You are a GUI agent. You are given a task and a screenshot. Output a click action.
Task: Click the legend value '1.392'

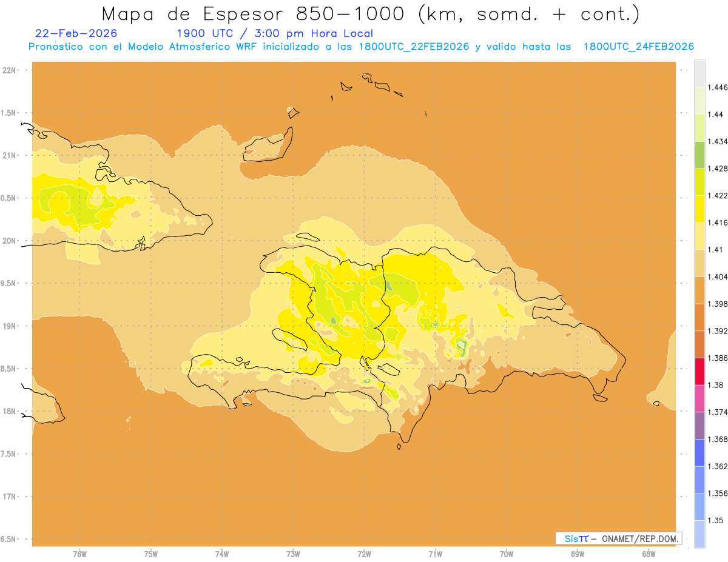718,331
